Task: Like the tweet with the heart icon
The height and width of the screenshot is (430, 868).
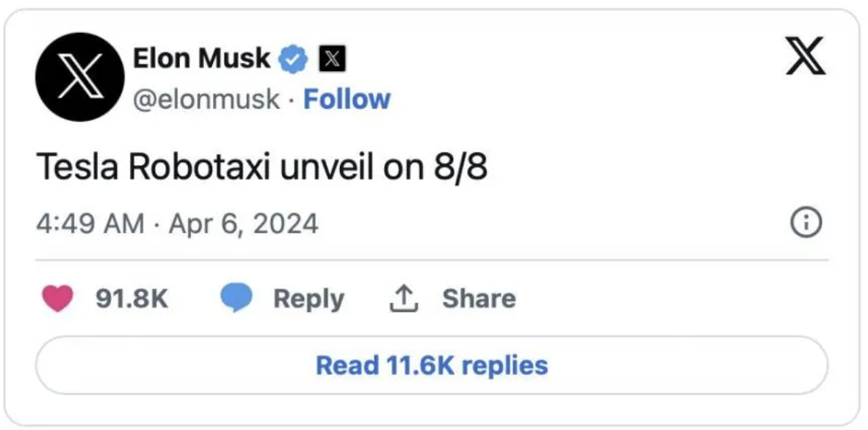Action: [59, 299]
